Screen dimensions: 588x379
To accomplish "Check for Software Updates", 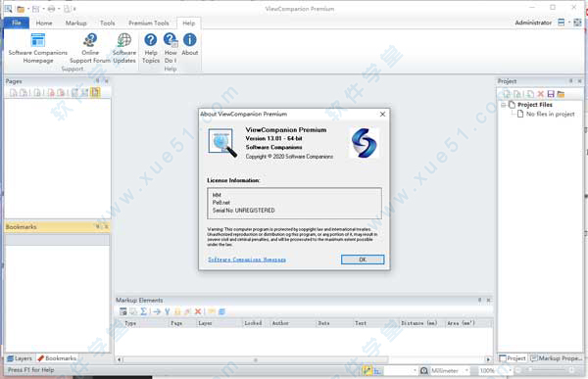I will click(x=124, y=49).
